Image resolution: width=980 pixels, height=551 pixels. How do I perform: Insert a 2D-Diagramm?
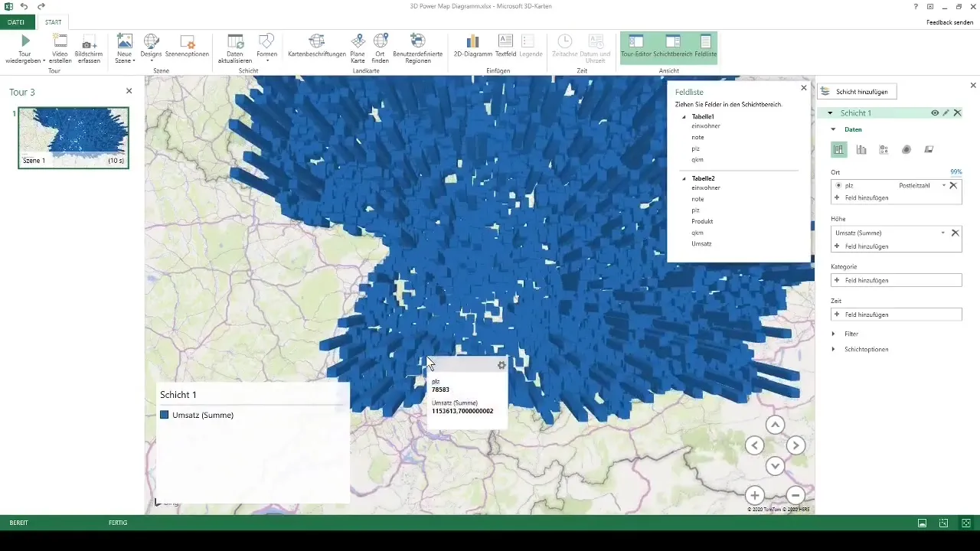472,46
